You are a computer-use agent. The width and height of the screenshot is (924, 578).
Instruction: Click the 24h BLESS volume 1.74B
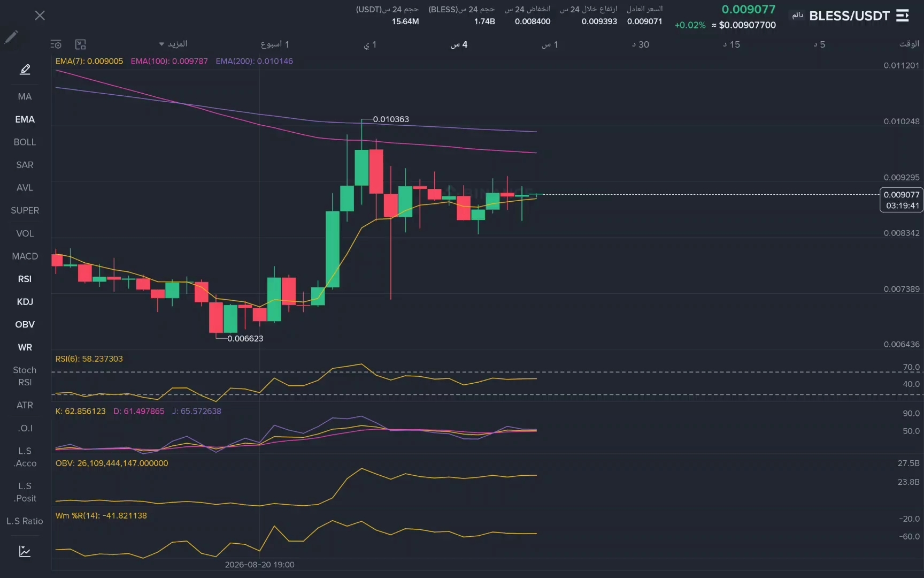click(484, 21)
